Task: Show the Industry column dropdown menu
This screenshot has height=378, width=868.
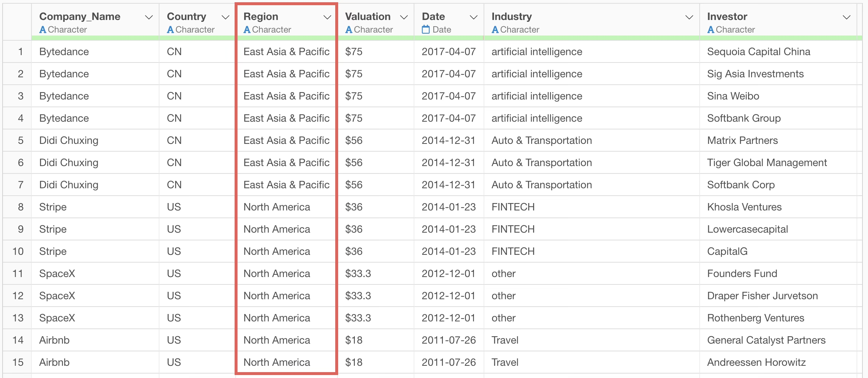Action: [x=689, y=17]
